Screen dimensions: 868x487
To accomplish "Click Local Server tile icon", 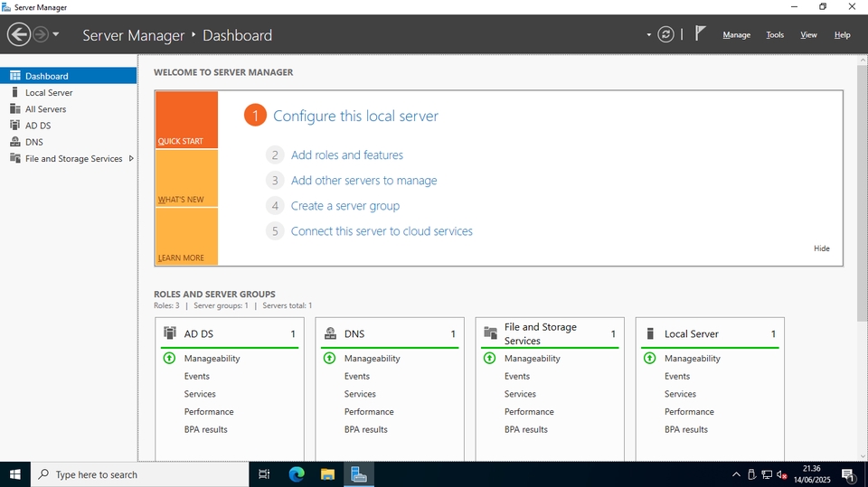I will pyautogui.click(x=650, y=333).
